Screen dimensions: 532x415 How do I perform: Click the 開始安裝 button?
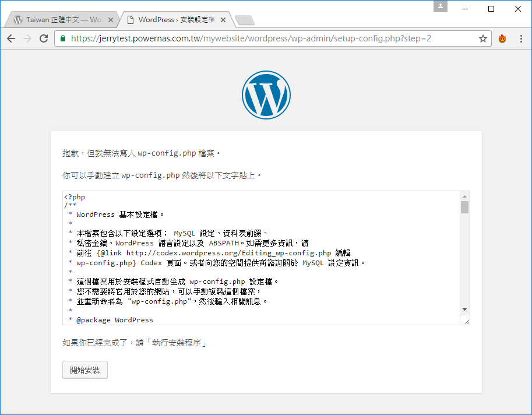[85, 370]
